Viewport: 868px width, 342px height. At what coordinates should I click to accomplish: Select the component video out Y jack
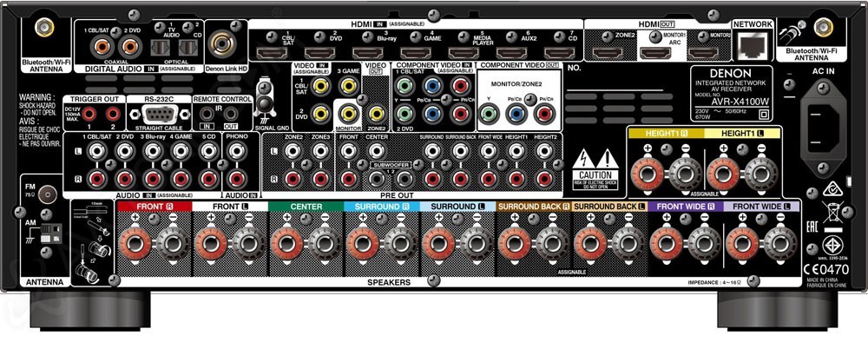tap(488, 115)
